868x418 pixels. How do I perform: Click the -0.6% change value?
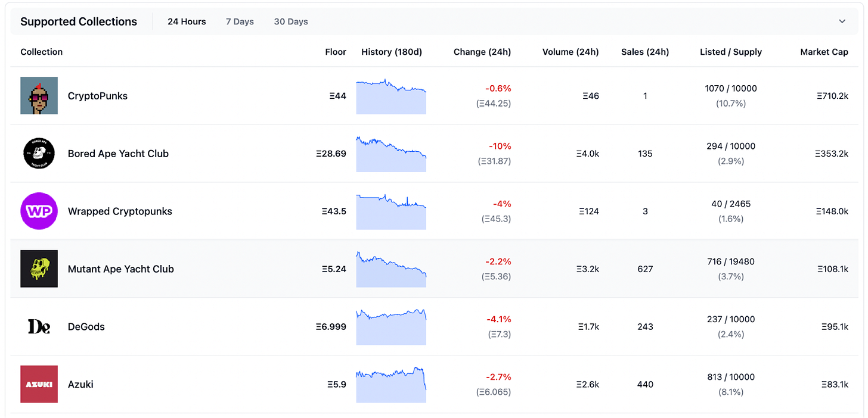tap(498, 89)
